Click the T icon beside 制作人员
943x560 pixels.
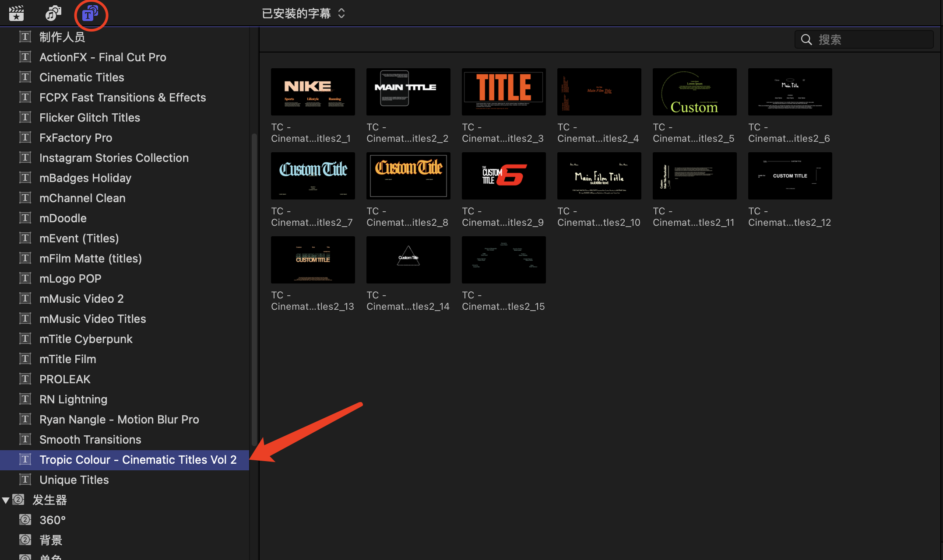[x=25, y=37]
